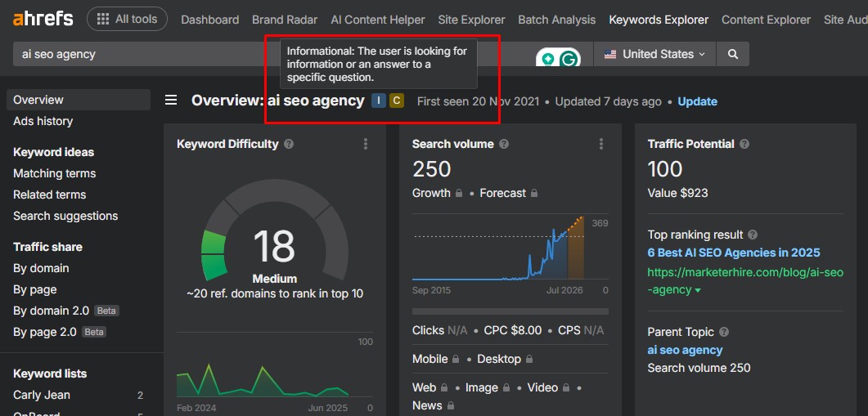Viewport: 868px width, 416px height.
Task: Click the magnifier search button
Action: 732,54
